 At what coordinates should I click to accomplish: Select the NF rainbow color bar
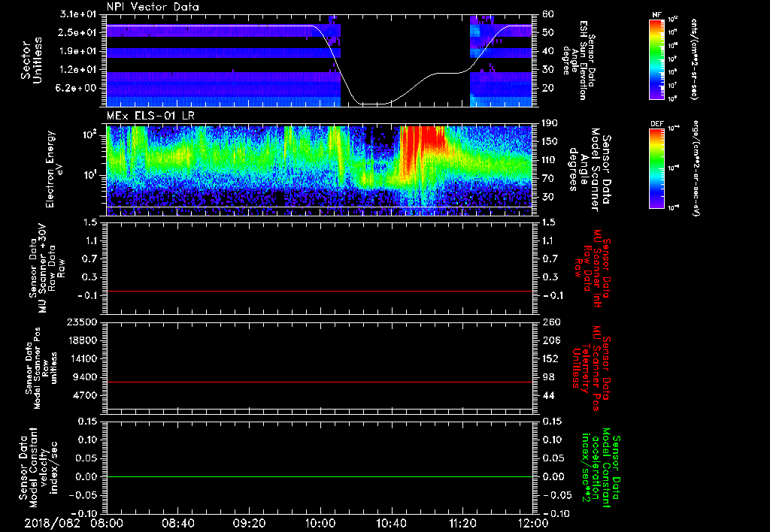[657, 59]
